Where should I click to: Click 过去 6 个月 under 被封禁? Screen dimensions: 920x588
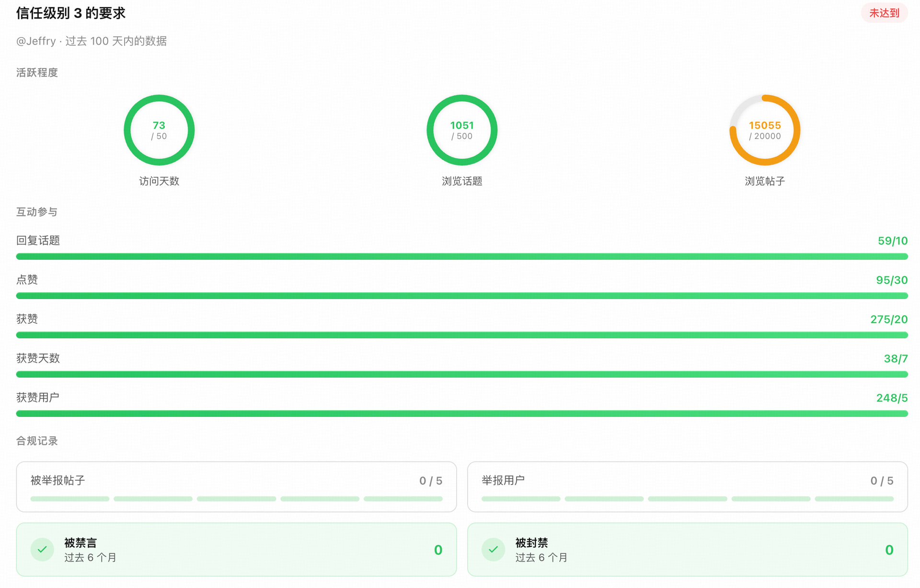coord(541,558)
